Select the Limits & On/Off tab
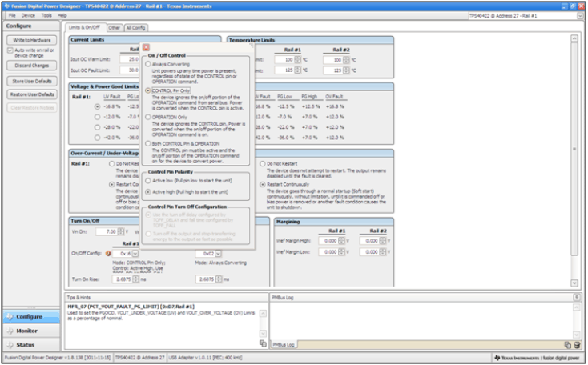This screenshot has width=588, height=365. pyautogui.click(x=85, y=27)
